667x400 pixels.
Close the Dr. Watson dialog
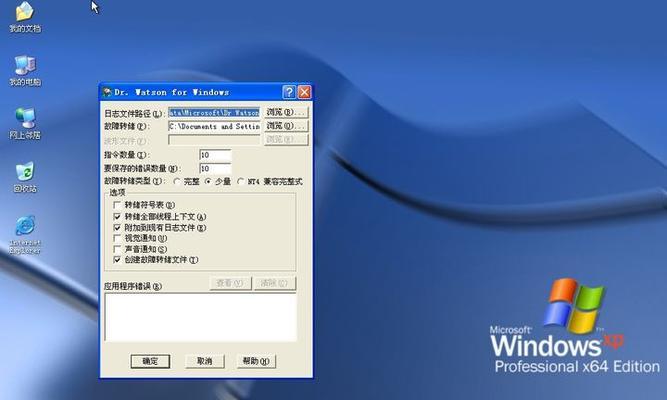coord(304,92)
